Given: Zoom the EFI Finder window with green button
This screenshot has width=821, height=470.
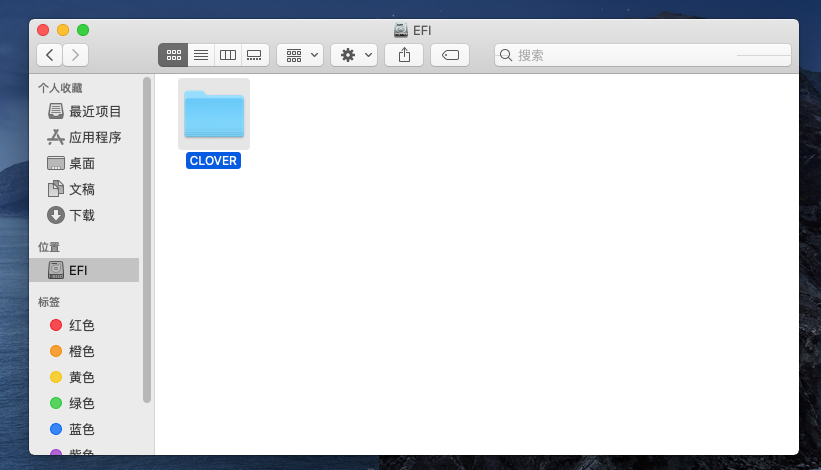Looking at the screenshot, I should [x=83, y=30].
